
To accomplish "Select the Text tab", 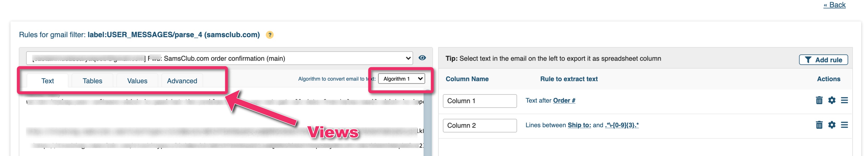I will [x=48, y=81].
